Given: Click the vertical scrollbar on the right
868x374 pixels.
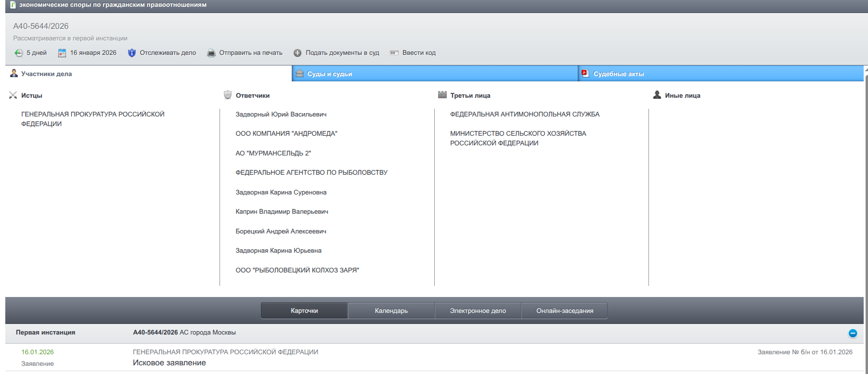Looking at the screenshot, I should click(x=866, y=193).
